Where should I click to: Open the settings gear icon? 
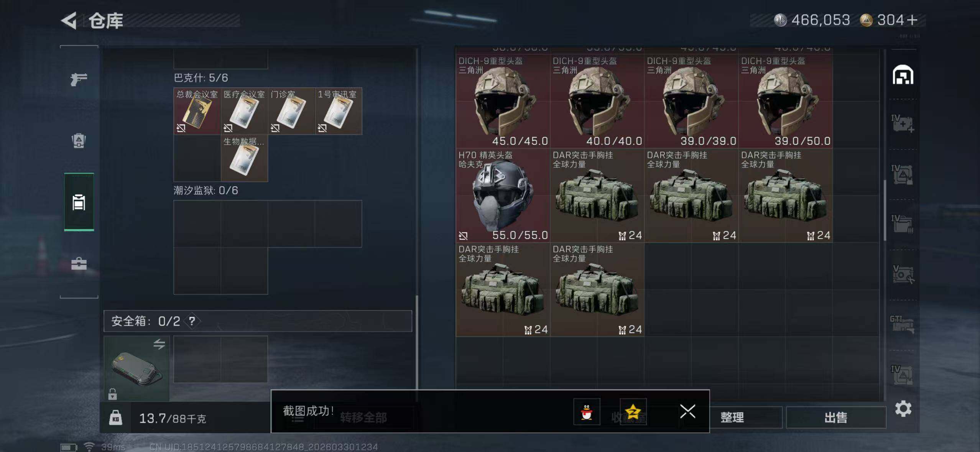click(903, 409)
